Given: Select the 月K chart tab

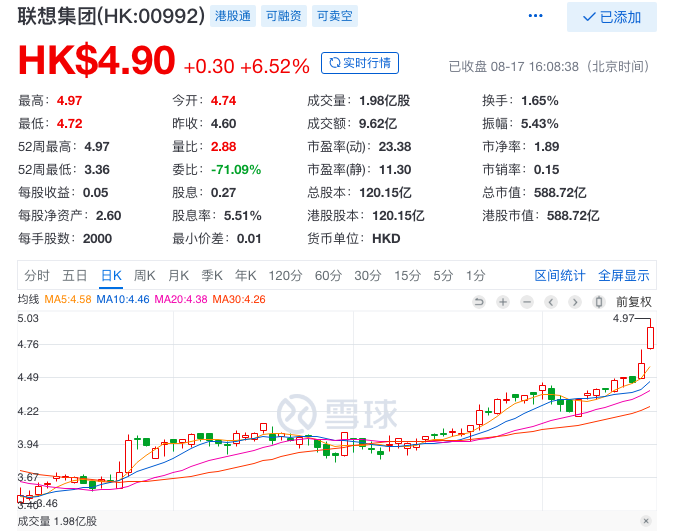Looking at the screenshot, I should [178, 276].
